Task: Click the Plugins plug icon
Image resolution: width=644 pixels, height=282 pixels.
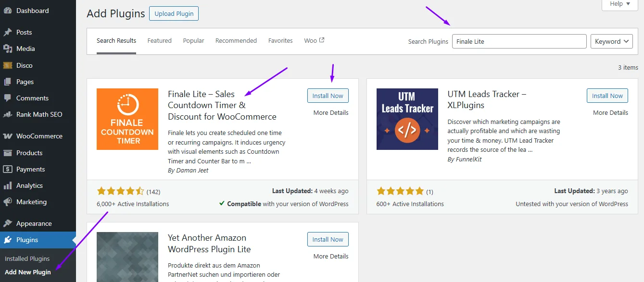Action: pos(8,240)
